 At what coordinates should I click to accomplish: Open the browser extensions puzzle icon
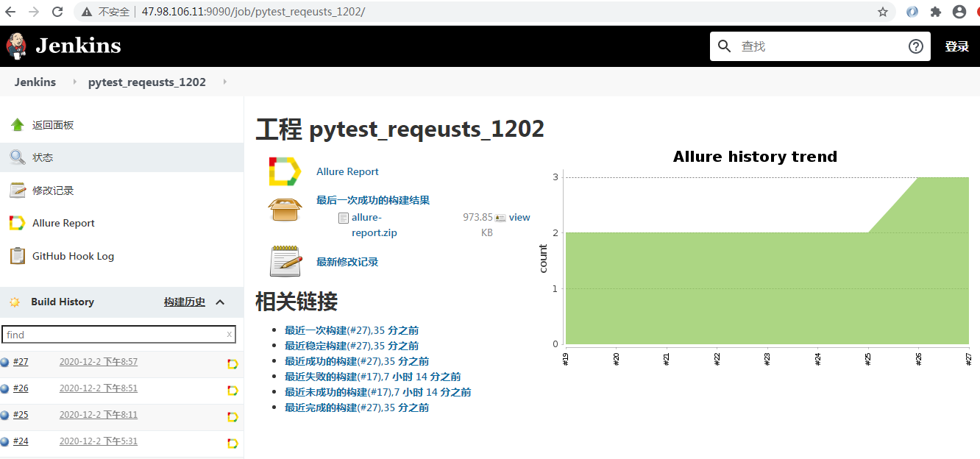pyautogui.click(x=936, y=12)
